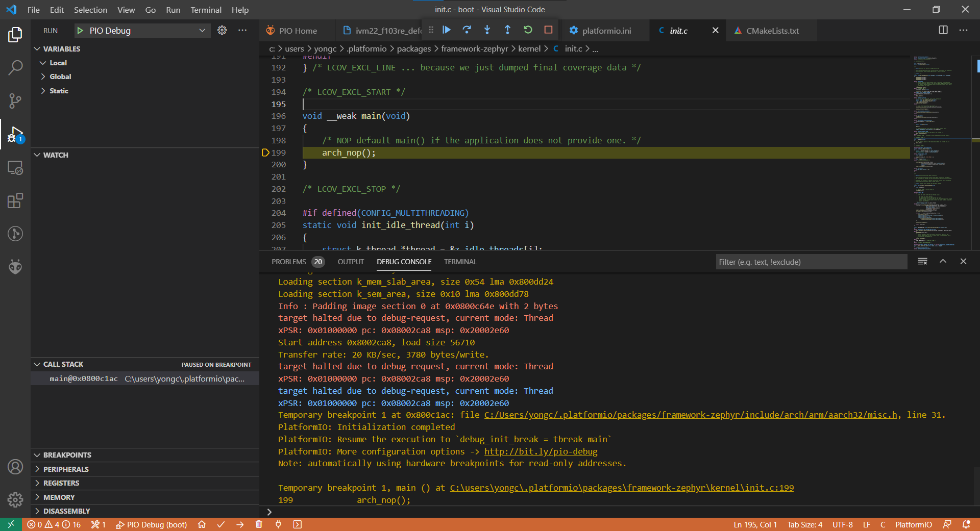Clear the debug console
Screen dimensions: 980x531
coord(922,261)
